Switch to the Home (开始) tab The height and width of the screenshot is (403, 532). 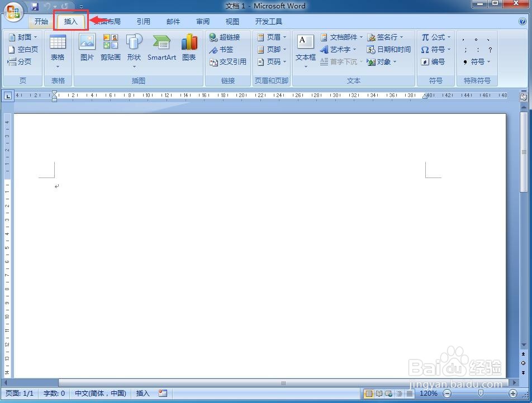41,21
